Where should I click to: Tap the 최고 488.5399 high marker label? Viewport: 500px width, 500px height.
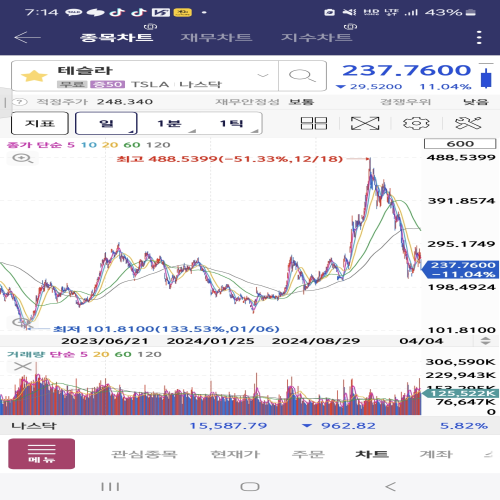[x=230, y=159]
